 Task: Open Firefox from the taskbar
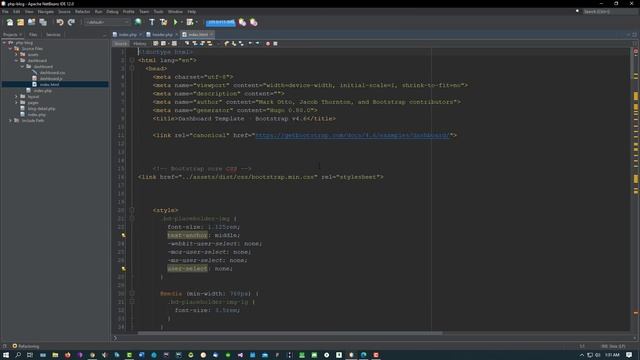67,355
